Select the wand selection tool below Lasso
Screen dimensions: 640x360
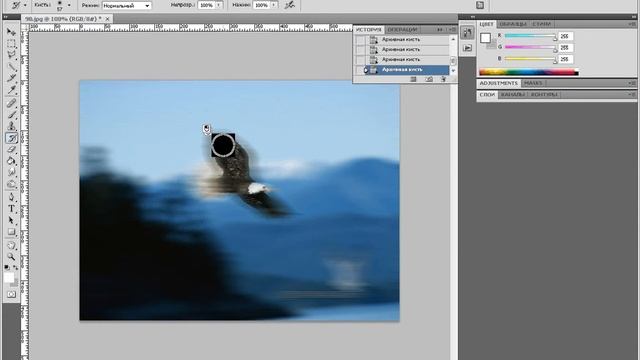point(11,67)
